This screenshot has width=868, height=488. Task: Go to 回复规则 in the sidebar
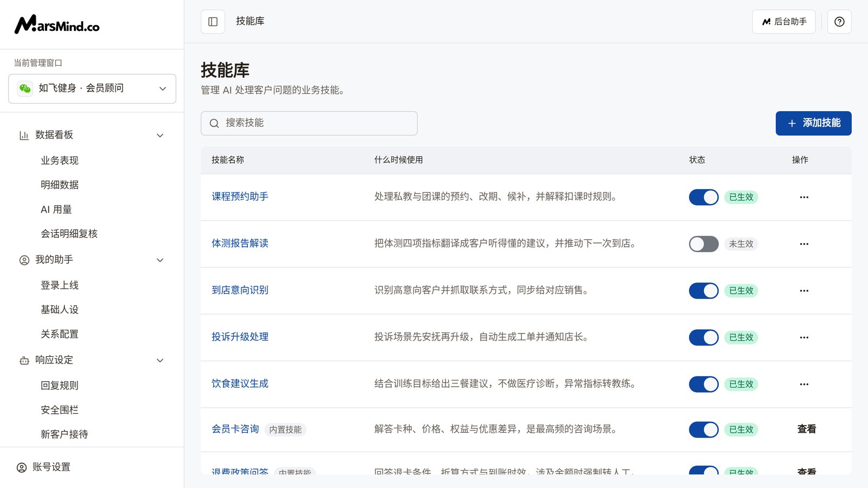click(60, 386)
